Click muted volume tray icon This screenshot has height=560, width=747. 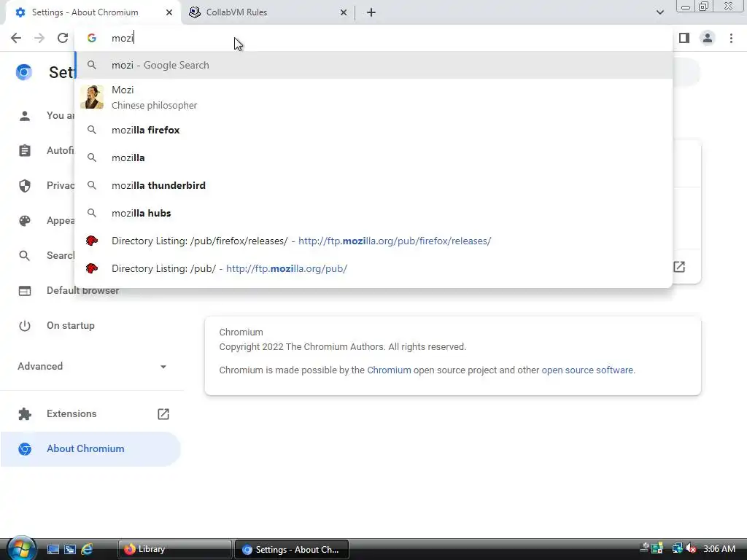pyautogui.click(x=691, y=548)
